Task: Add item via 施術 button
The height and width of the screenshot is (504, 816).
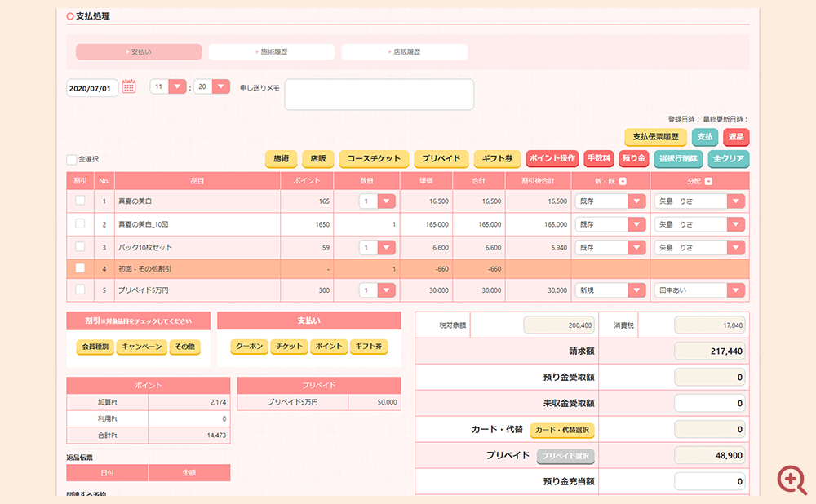Action: pos(281,159)
